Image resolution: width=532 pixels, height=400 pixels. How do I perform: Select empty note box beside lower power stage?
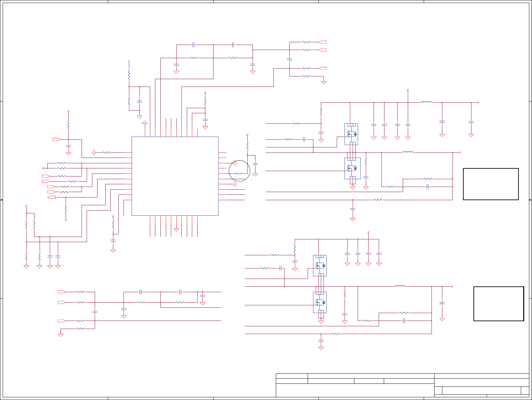click(x=498, y=304)
